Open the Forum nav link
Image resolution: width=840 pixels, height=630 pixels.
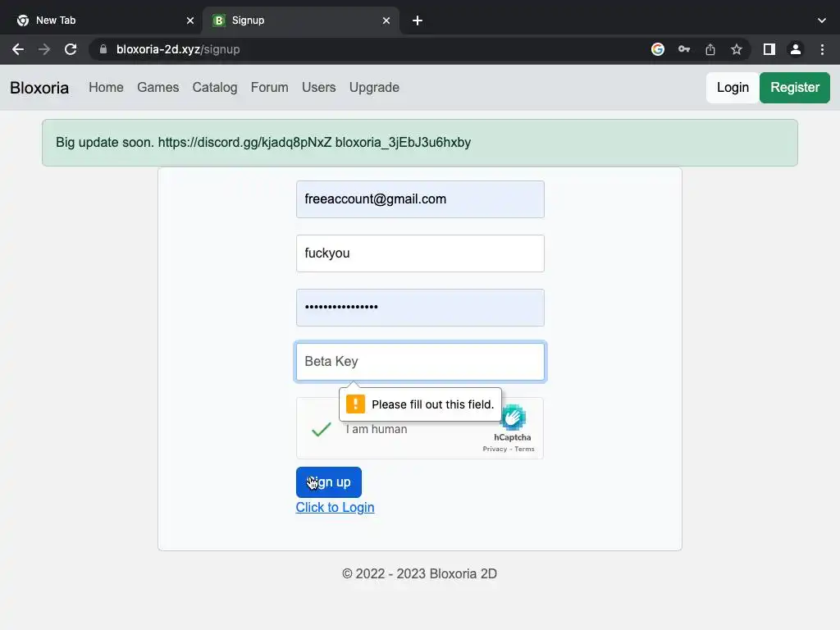[269, 87]
